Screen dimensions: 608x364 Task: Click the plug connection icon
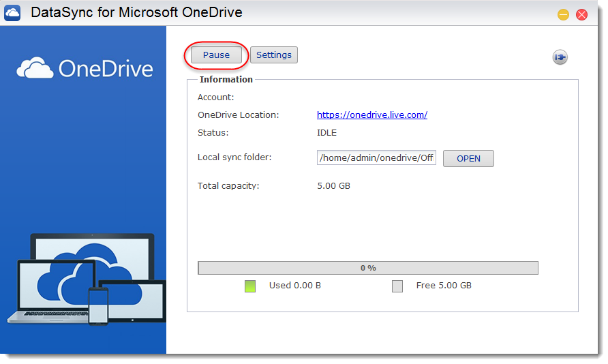pyautogui.click(x=560, y=58)
